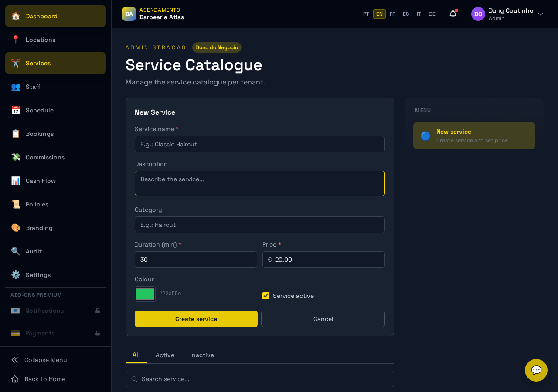Click the calendar Schedule icon

(16, 110)
